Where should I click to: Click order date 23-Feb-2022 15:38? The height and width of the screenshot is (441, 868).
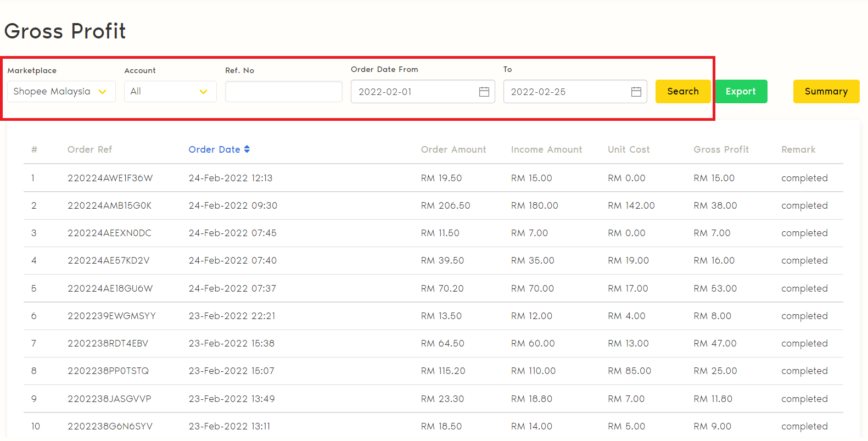click(x=232, y=343)
